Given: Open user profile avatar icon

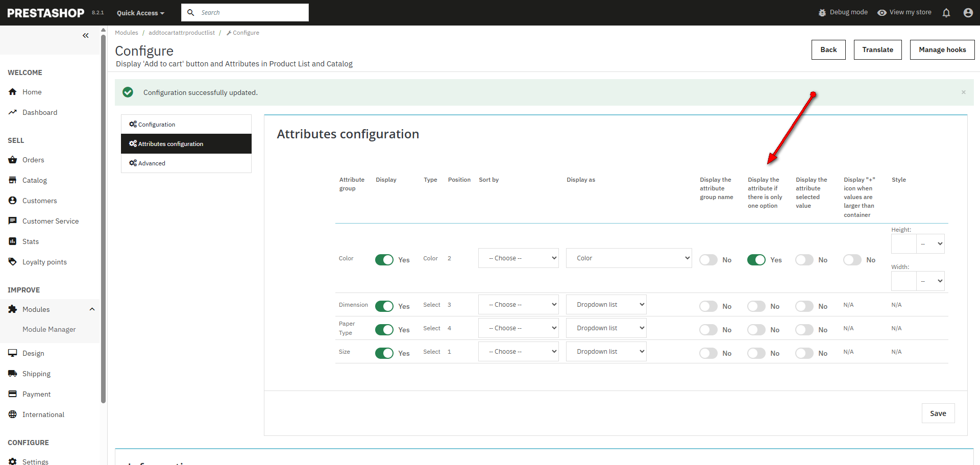Looking at the screenshot, I should tap(968, 13).
